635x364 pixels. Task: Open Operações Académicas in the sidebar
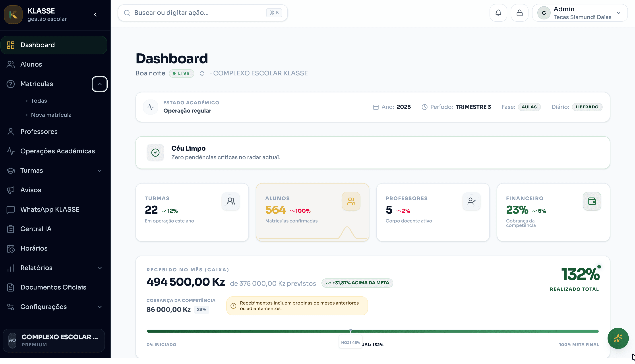point(54,151)
